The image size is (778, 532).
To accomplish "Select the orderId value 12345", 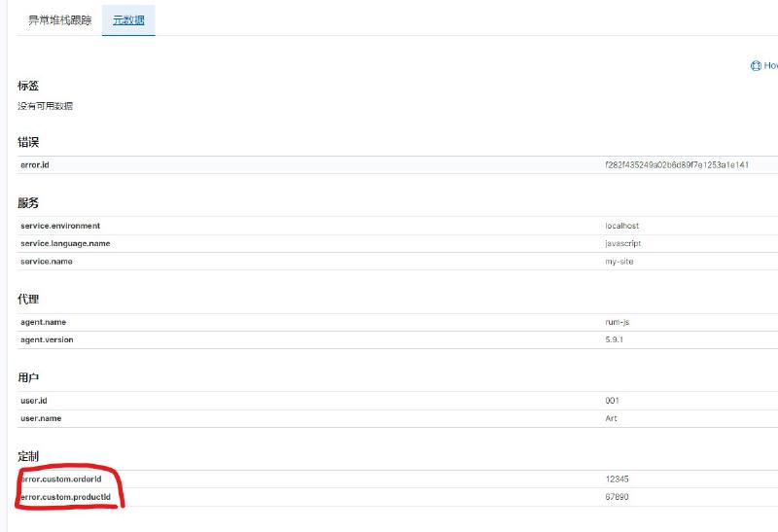I will tap(617, 479).
